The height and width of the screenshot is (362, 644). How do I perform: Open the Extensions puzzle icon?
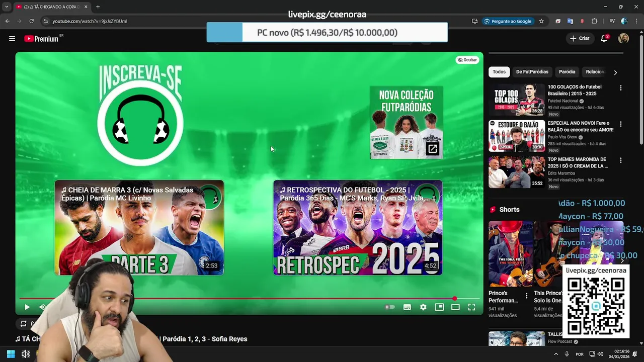pos(595,21)
